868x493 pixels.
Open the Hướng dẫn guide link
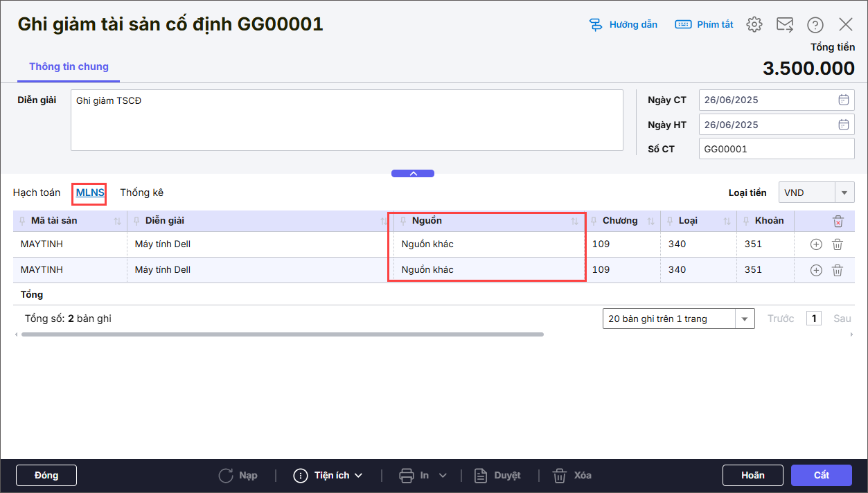(x=623, y=25)
